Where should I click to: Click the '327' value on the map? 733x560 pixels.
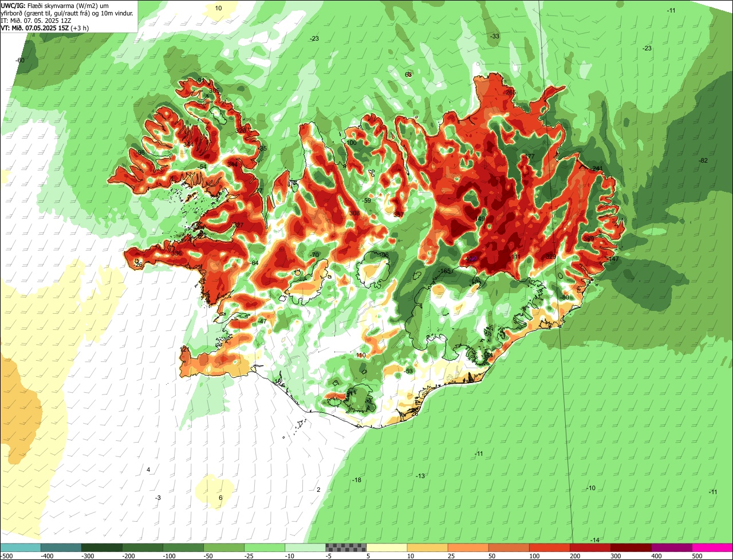239,225
